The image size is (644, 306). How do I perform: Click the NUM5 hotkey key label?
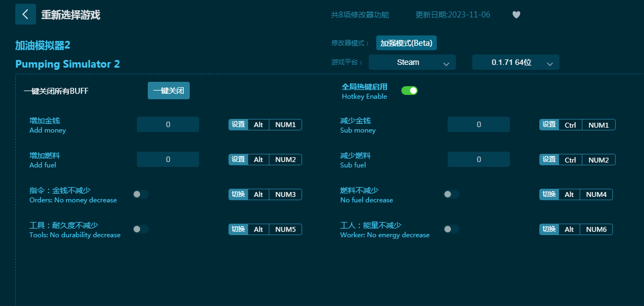[x=285, y=230]
